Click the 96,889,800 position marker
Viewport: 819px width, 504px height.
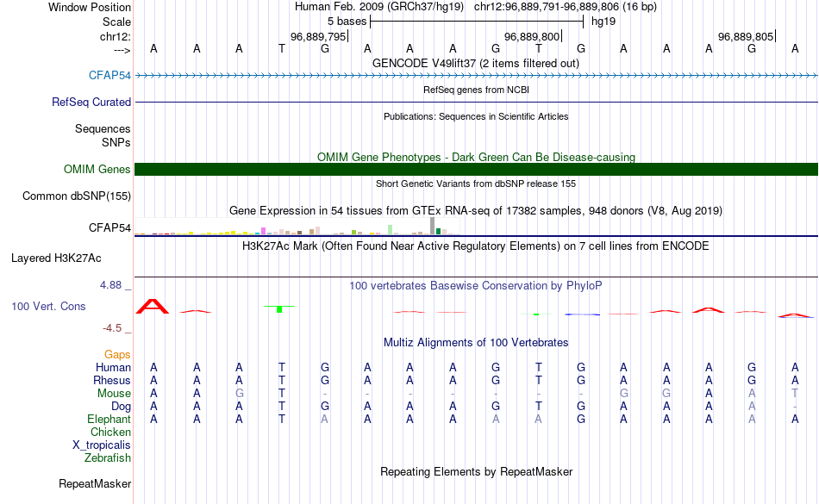[x=533, y=36]
